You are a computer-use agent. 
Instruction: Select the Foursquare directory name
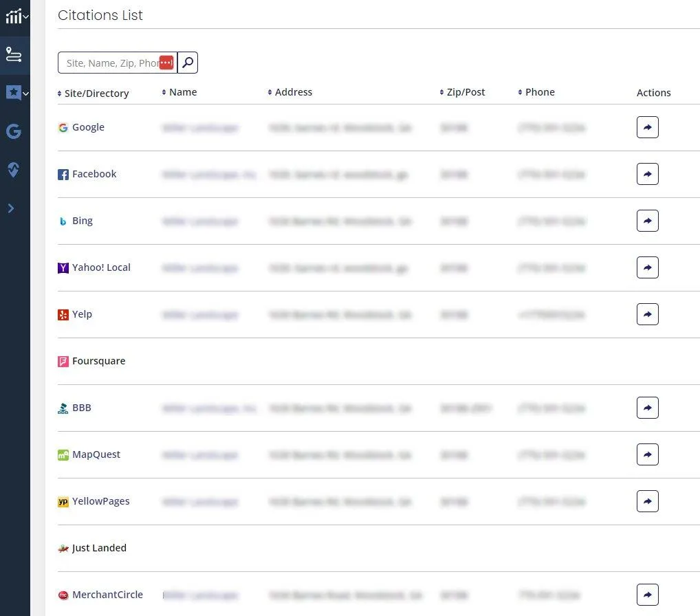pos(98,361)
